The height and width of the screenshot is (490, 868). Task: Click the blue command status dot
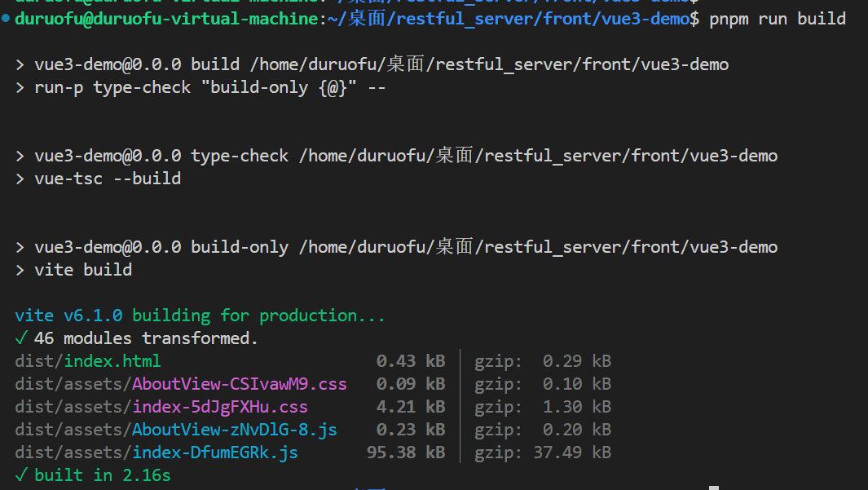7,18
